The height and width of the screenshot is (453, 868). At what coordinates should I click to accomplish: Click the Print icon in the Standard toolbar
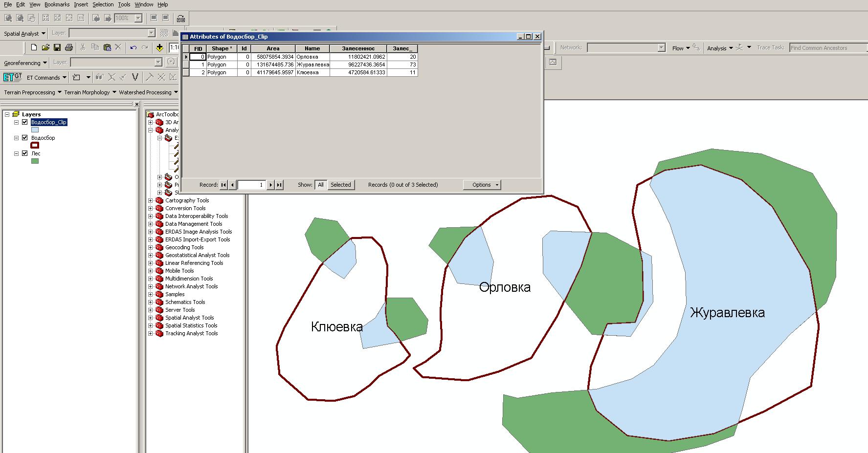click(x=69, y=47)
